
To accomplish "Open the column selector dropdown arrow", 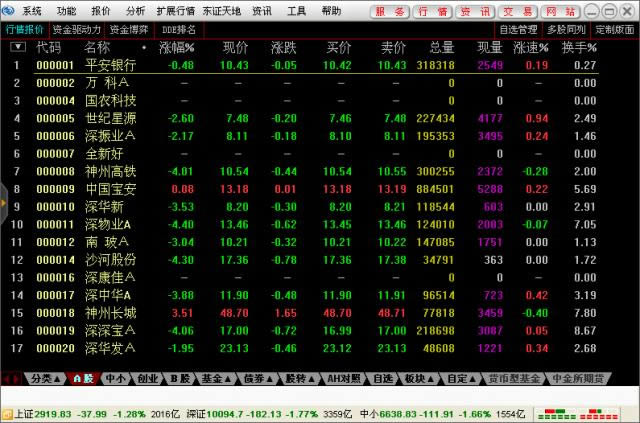I will 17,47.
